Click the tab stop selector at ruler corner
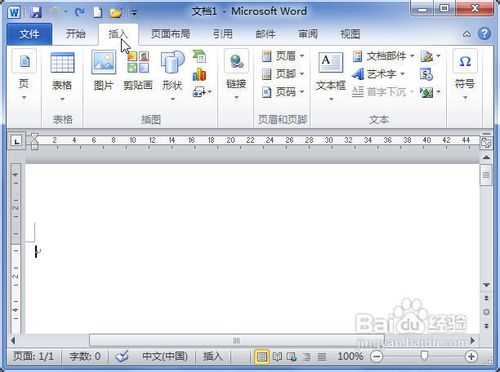The height and width of the screenshot is (372, 500). 16,141
